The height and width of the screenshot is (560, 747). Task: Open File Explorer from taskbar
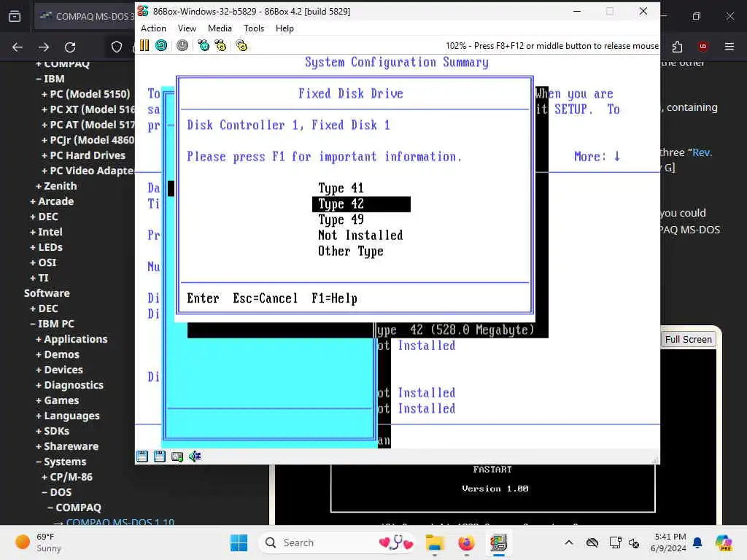(x=435, y=542)
